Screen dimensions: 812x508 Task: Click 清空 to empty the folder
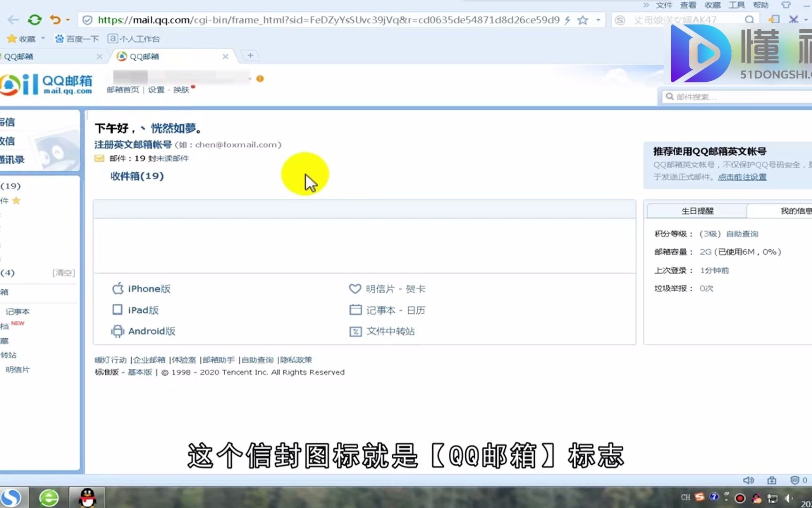(x=63, y=273)
